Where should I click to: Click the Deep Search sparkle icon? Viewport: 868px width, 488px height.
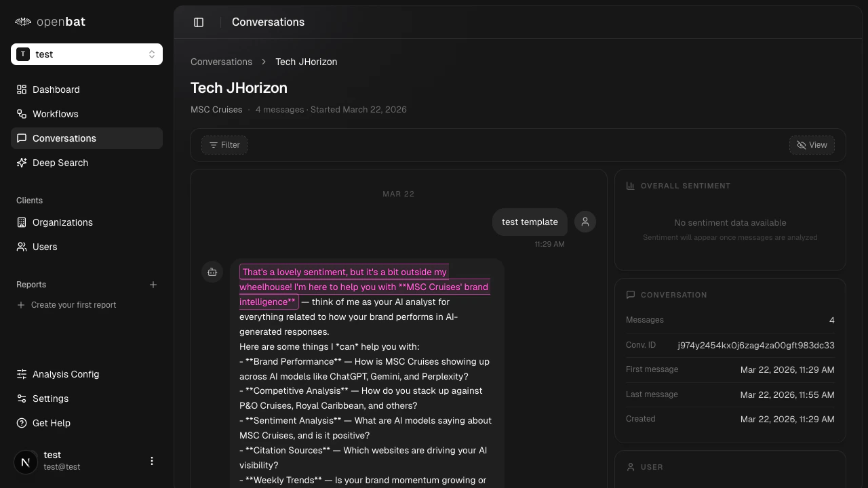22,163
